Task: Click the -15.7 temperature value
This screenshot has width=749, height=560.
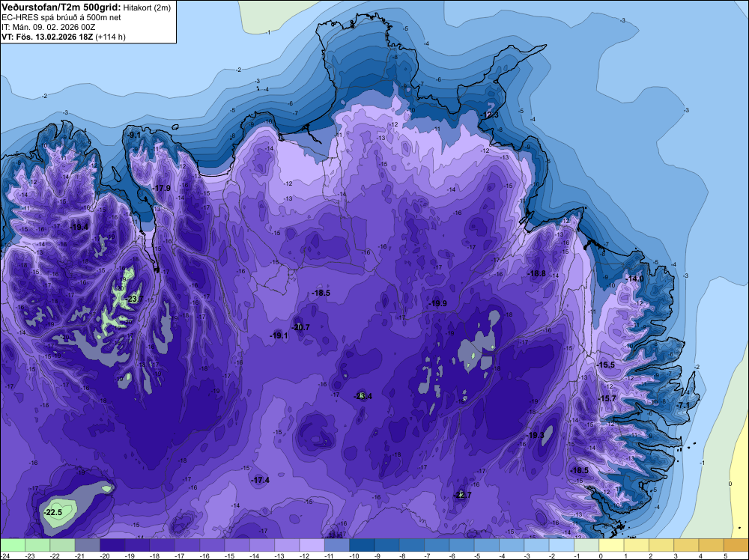Action: 607,398
